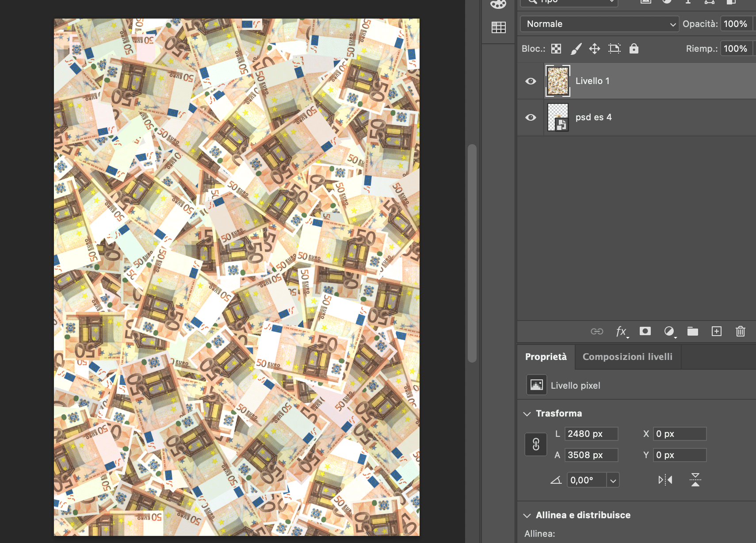Flip the layer vertically
756x543 pixels.
point(695,480)
